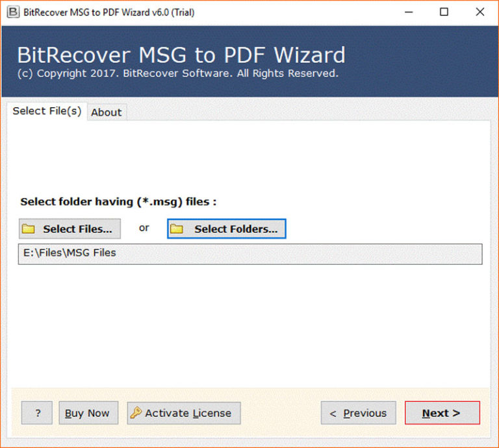This screenshot has height=448, width=499.
Task: Click the Select Folders... button
Action: click(x=227, y=229)
